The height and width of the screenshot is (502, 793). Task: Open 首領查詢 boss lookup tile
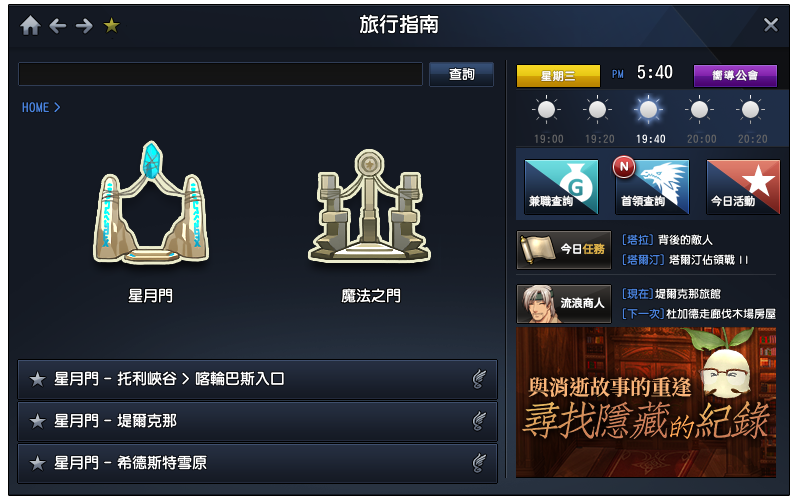[x=652, y=187]
